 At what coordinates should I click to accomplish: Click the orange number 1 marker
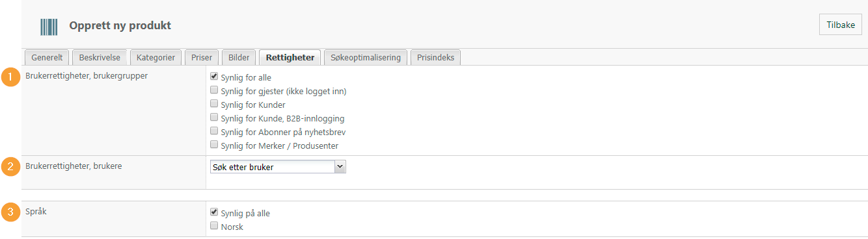click(10, 77)
